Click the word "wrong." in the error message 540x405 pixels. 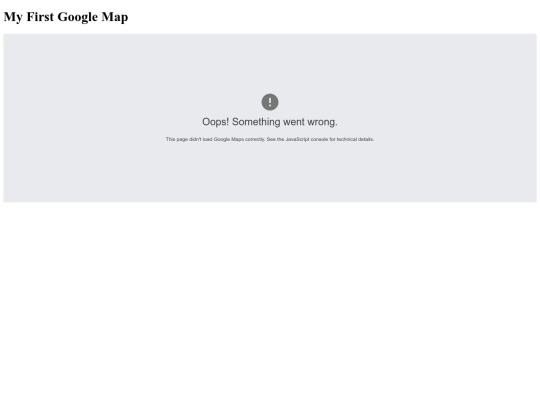[322, 122]
